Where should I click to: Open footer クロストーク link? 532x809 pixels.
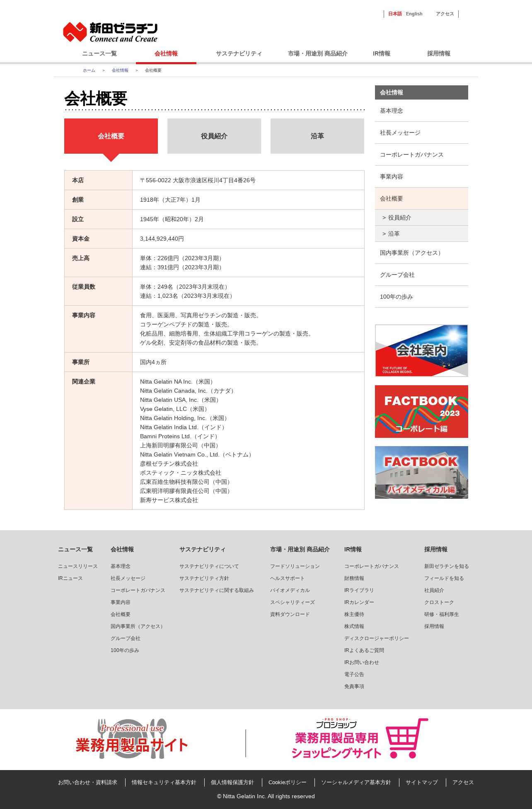point(439,602)
